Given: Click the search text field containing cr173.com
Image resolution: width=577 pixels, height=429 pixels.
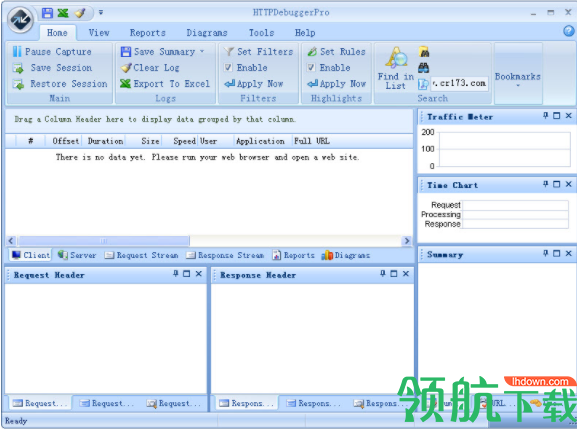Looking at the screenshot, I should tap(459, 84).
